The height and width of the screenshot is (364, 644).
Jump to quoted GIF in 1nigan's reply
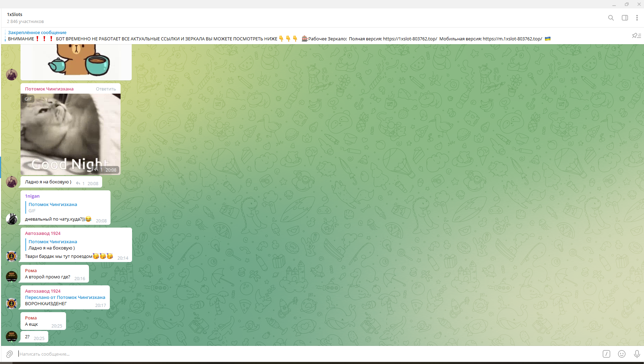53,207
